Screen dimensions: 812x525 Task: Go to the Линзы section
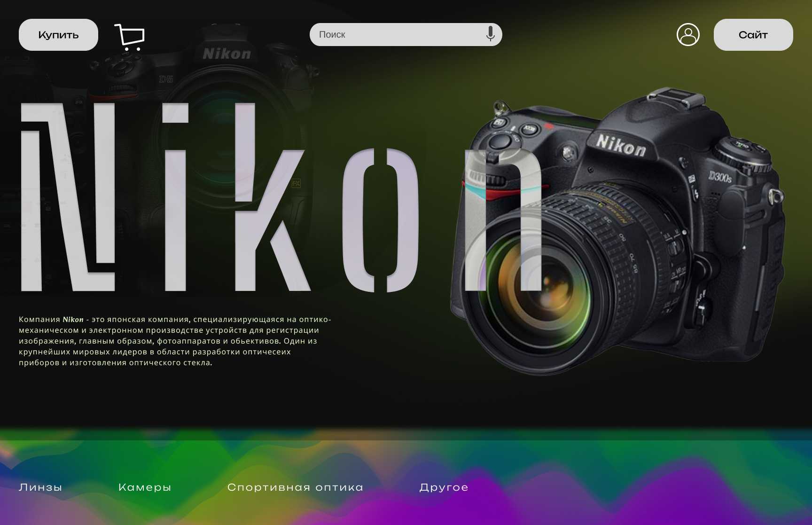click(x=40, y=487)
